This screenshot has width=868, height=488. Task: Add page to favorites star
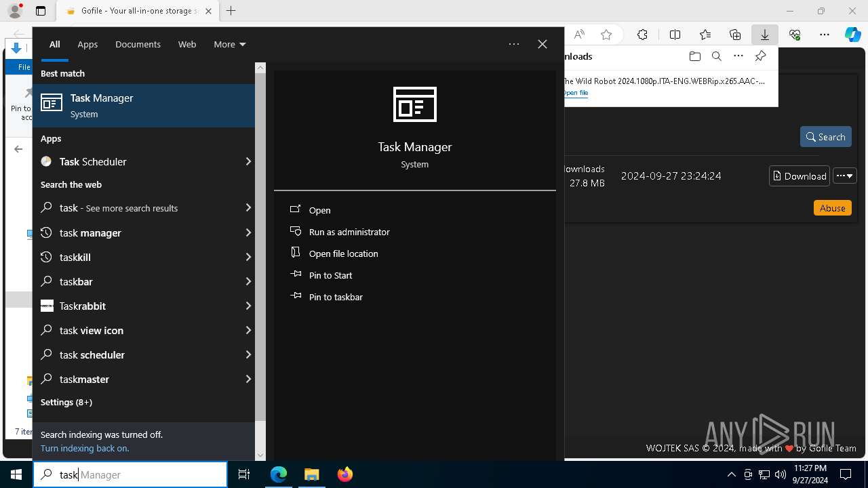point(606,35)
